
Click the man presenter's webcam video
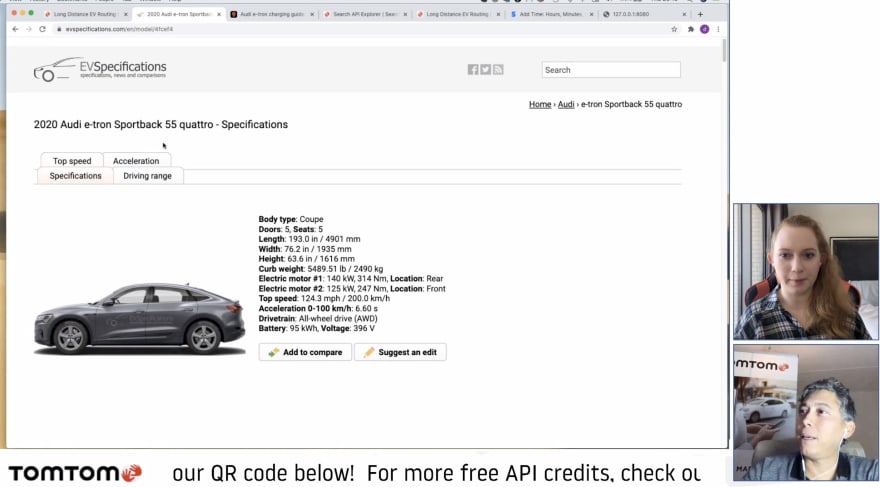click(806, 413)
